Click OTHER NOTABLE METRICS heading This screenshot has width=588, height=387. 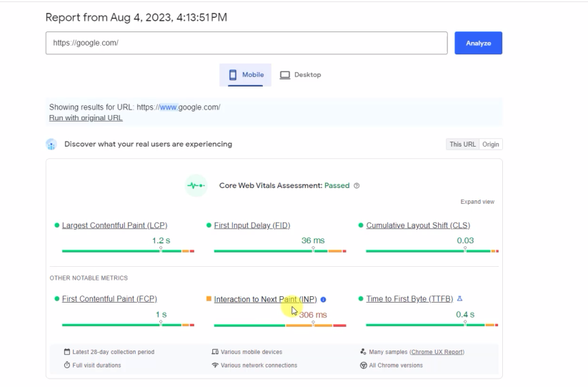pyautogui.click(x=89, y=278)
